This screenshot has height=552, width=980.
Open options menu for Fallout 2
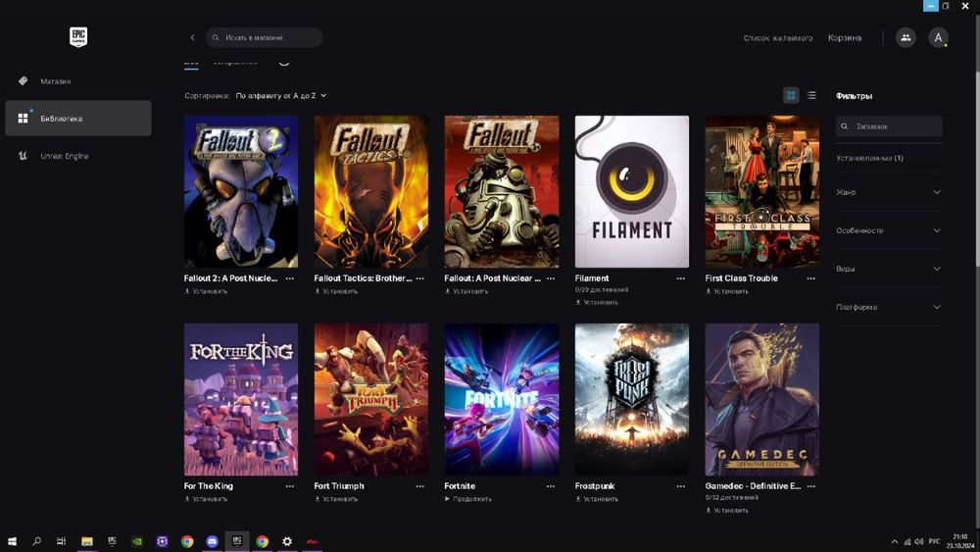click(x=290, y=278)
